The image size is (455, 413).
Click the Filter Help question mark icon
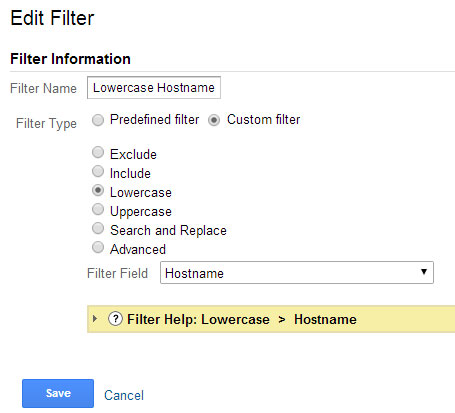115,319
